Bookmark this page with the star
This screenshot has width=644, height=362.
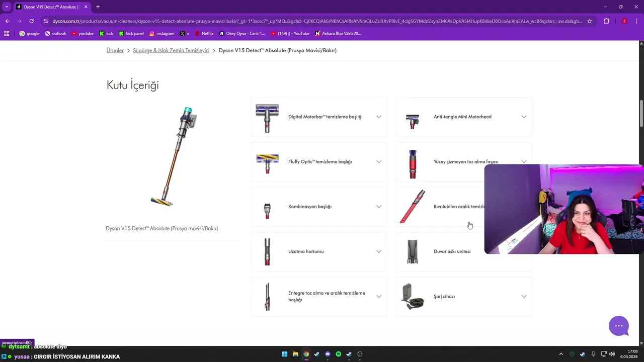(590, 21)
